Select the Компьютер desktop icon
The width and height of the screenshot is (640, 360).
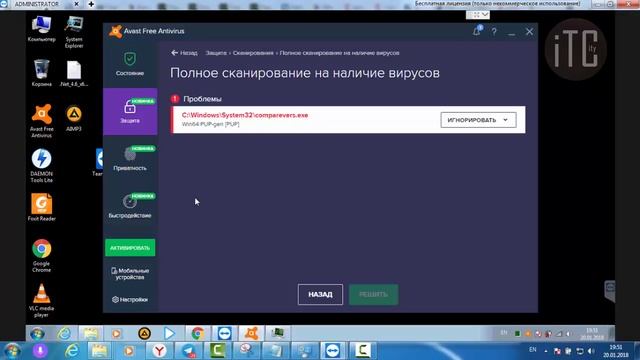[x=41, y=29]
